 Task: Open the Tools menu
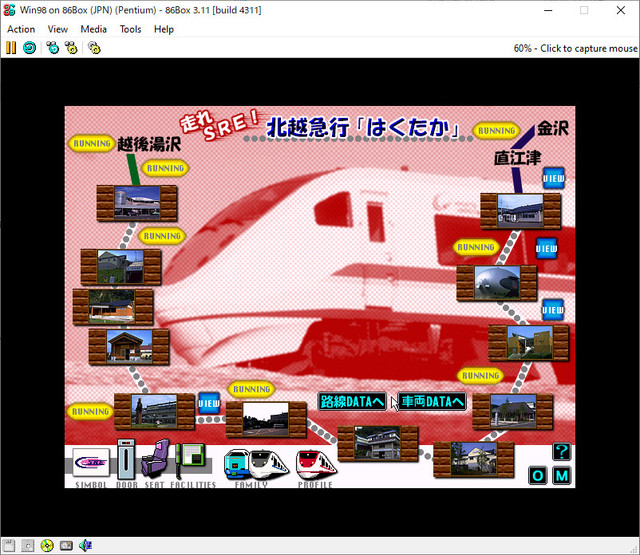pyautogui.click(x=130, y=29)
